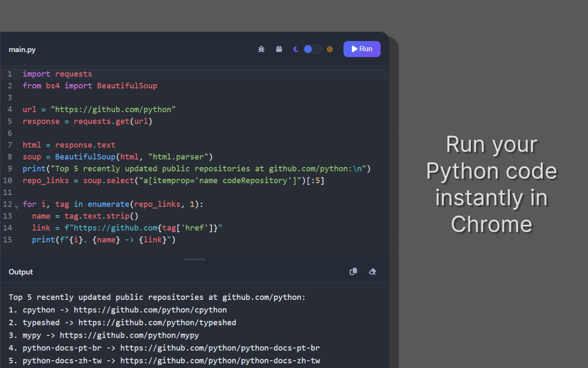588x368 pixels.
Task: Click line 1 'import requests'
Action: 57,74
